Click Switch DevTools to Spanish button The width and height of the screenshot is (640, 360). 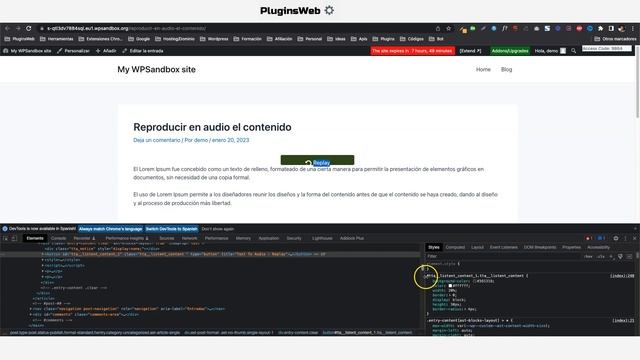(171, 229)
